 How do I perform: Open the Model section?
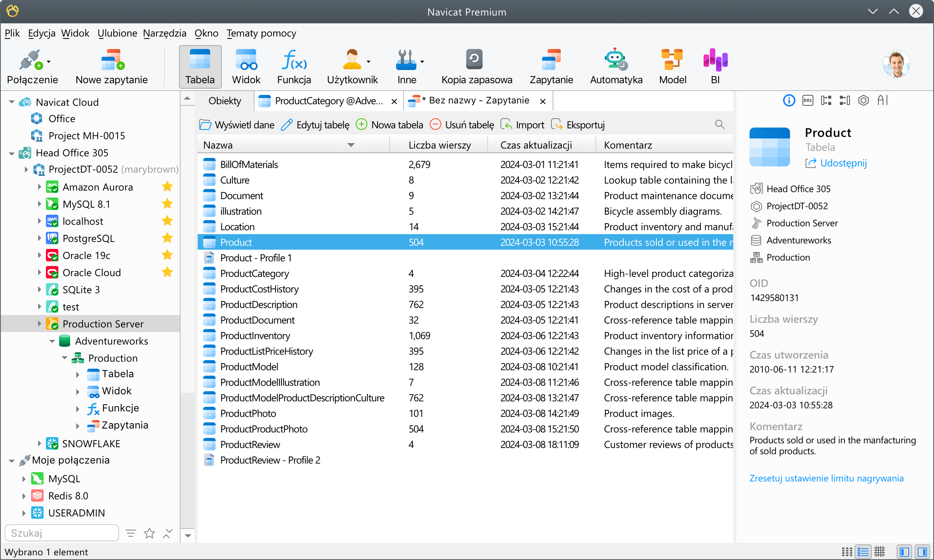click(672, 67)
